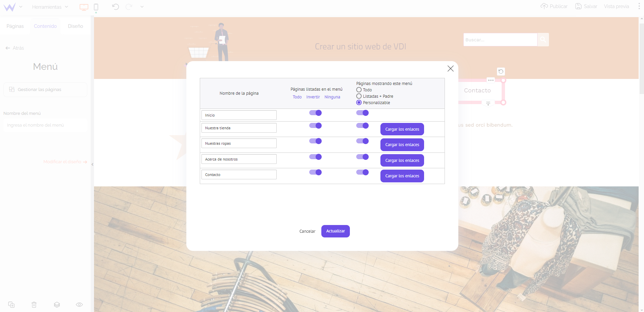Screen dimensions: 644x312
Task: Select the Todo radio button
Action: click(x=359, y=90)
